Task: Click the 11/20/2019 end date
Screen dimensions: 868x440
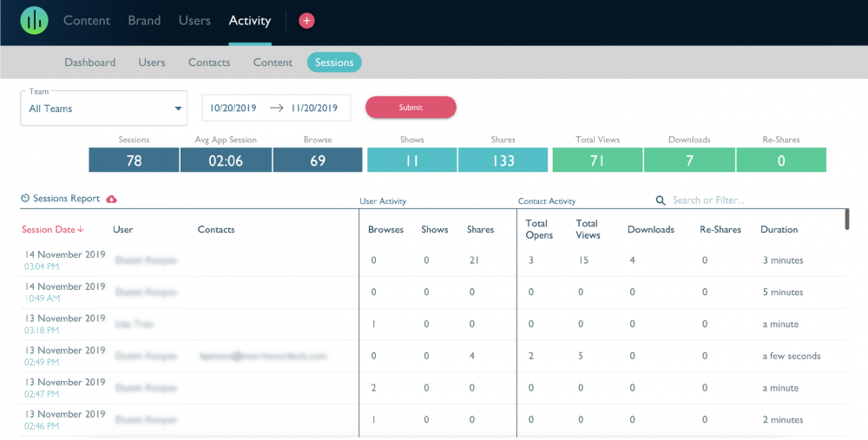Action: (x=314, y=108)
